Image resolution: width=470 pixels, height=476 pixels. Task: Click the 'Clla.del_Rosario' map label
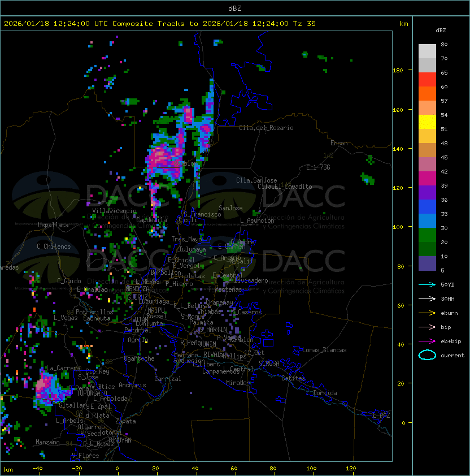(266, 128)
